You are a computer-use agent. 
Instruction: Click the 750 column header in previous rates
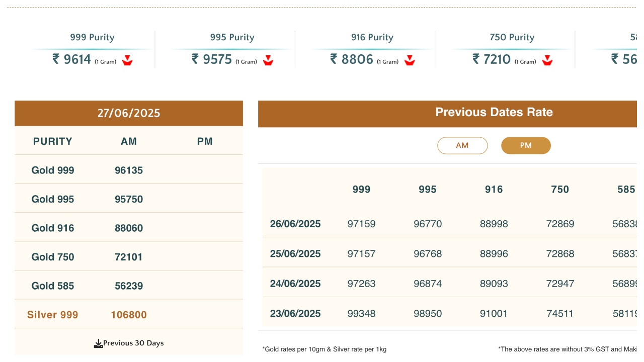click(x=560, y=190)
